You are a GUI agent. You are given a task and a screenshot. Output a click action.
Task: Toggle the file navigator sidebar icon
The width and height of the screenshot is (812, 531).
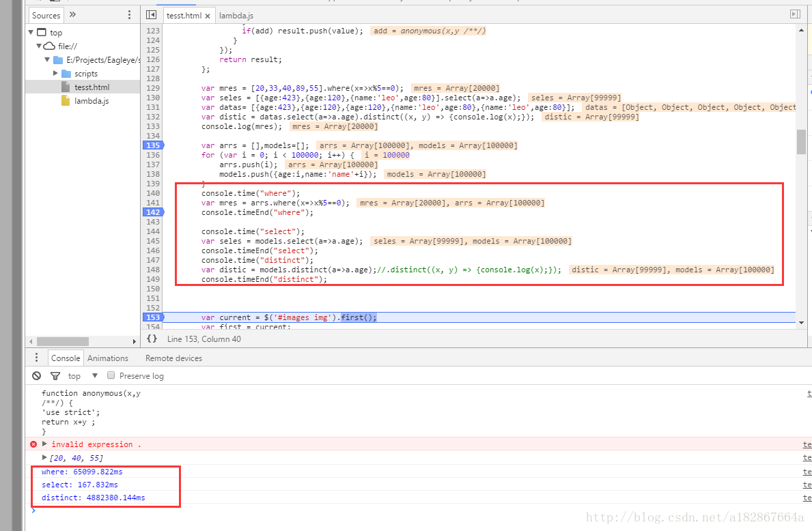click(151, 15)
